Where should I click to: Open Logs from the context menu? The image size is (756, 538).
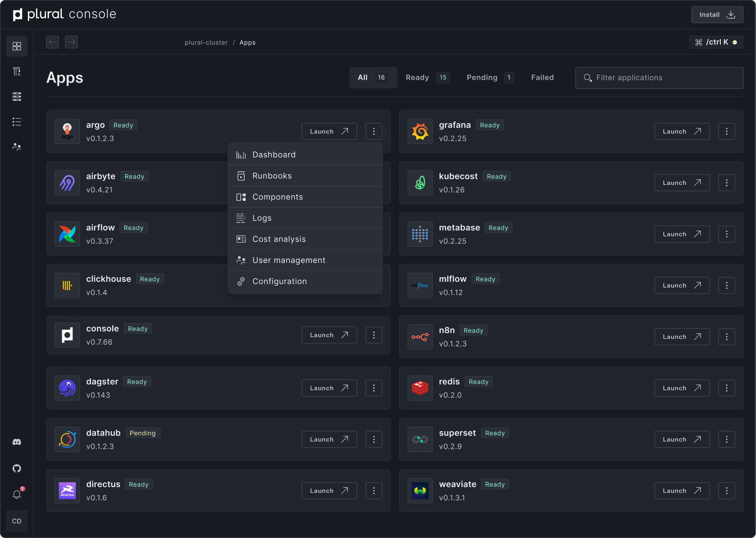305,218
